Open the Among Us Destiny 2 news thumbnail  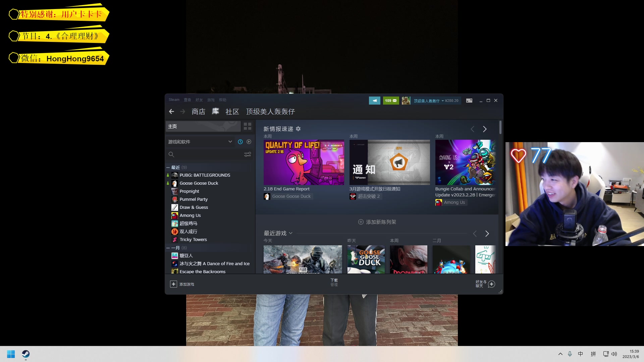466,163
